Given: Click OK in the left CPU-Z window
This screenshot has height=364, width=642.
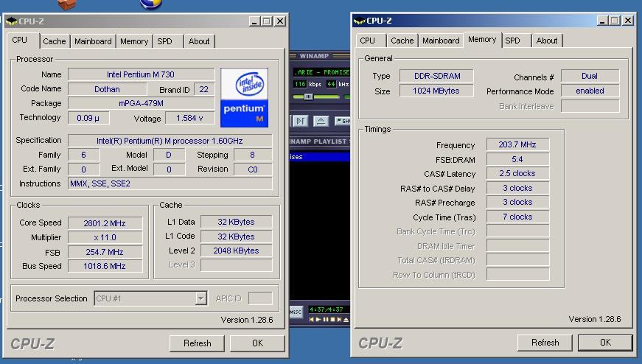Looking at the screenshot, I should pos(257,343).
